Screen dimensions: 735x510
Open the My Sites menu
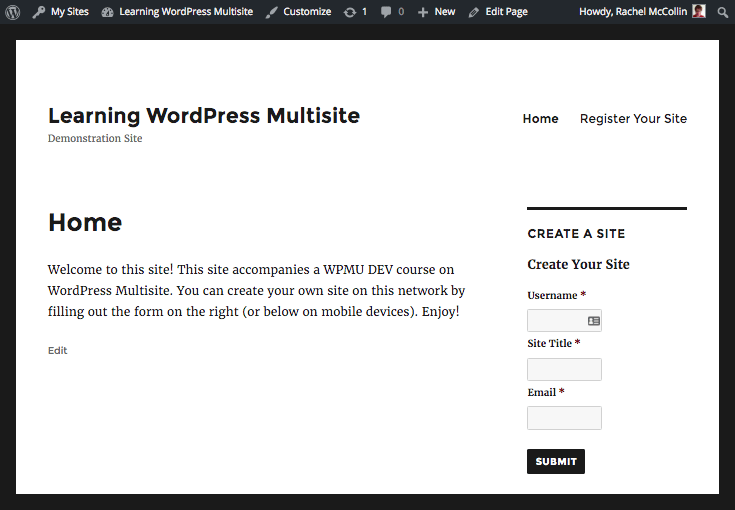tap(69, 12)
